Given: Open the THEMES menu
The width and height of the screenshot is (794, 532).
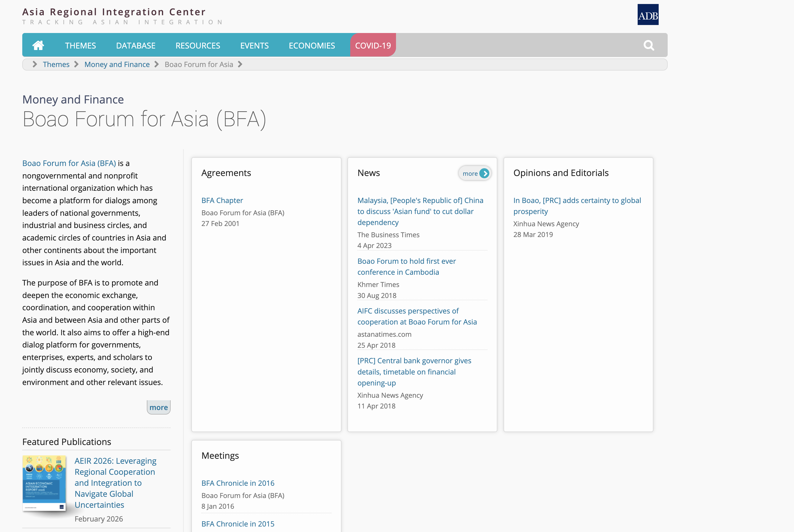Looking at the screenshot, I should click(81, 45).
